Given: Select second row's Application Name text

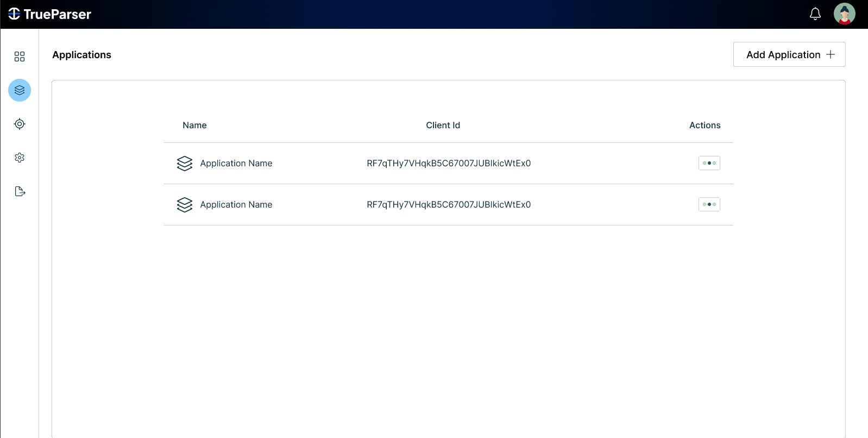Looking at the screenshot, I should pos(236,204).
